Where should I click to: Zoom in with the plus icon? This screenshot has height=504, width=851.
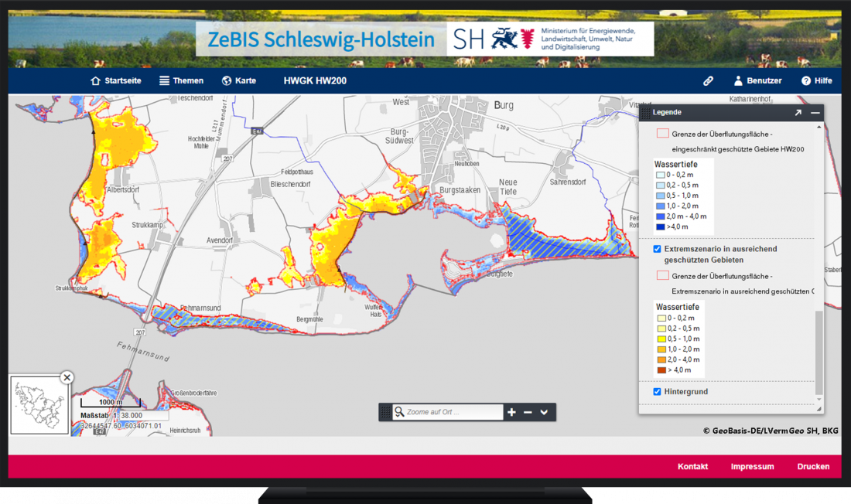coord(511,412)
